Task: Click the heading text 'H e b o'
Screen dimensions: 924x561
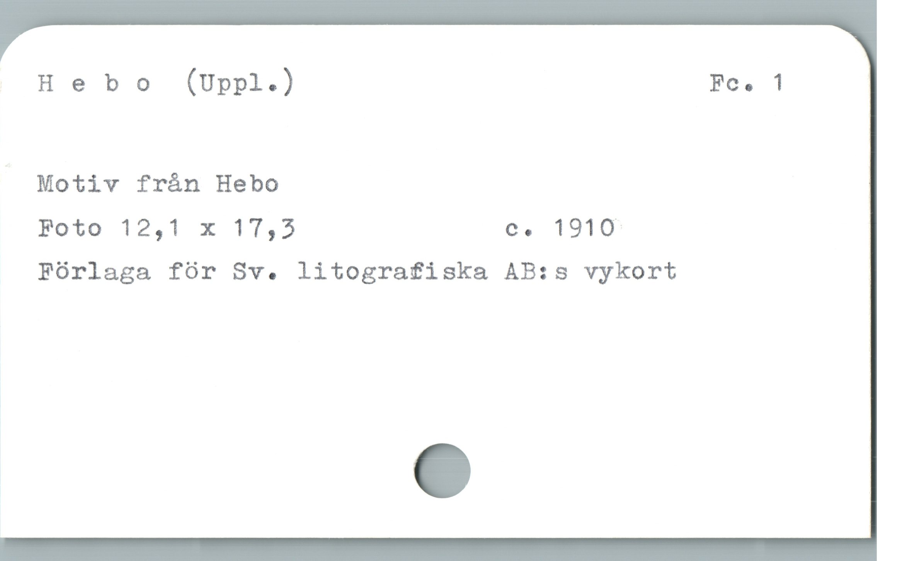Action: (x=94, y=83)
